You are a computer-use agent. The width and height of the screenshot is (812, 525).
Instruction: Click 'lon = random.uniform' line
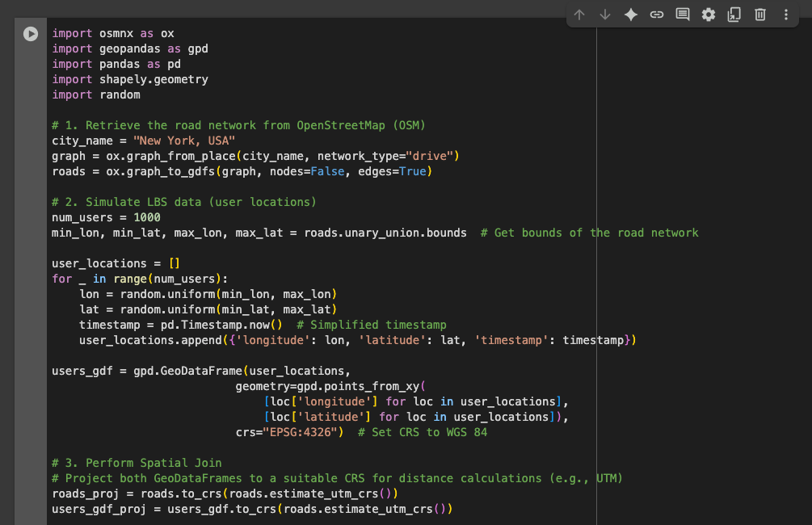point(208,294)
